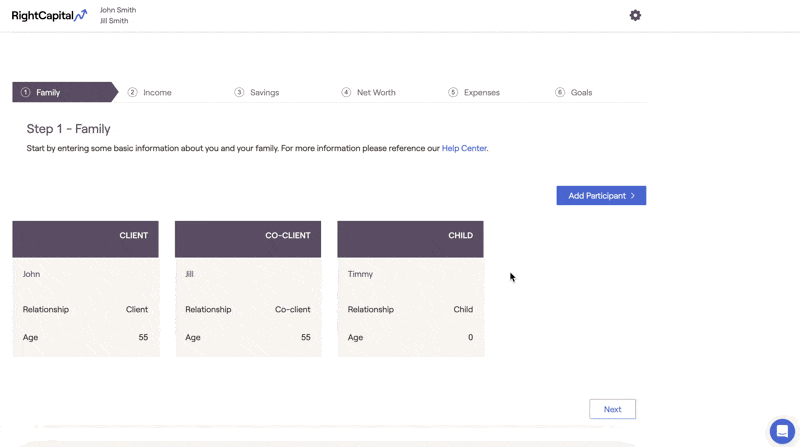Open the chat support bubble icon
Viewport: 800px width, 447px height.
pos(782,430)
